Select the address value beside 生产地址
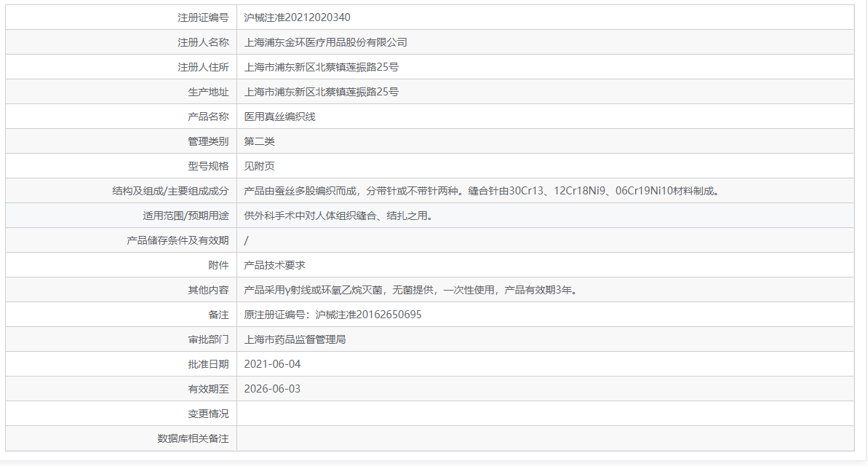The height and width of the screenshot is (469, 868). (x=321, y=92)
